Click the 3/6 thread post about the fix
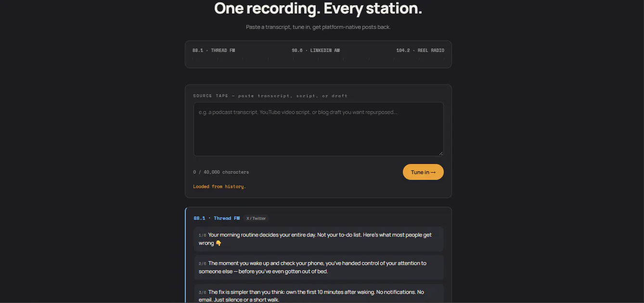Image resolution: width=644 pixels, height=303 pixels. (319, 294)
